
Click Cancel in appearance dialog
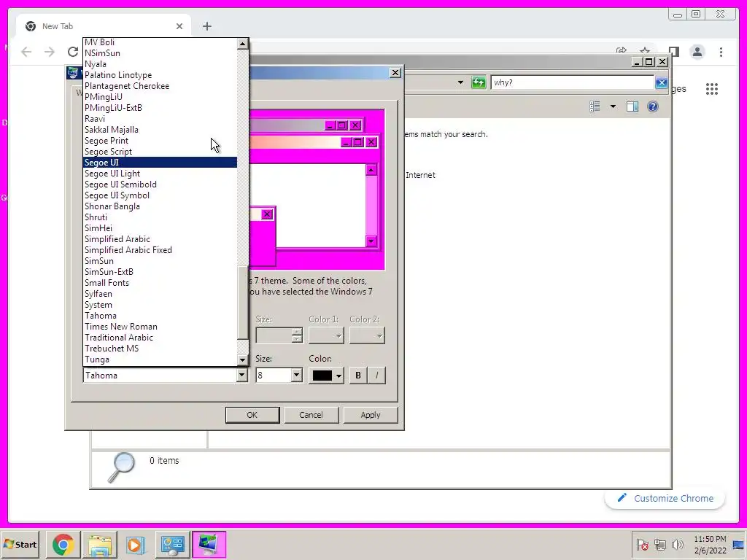(x=311, y=415)
